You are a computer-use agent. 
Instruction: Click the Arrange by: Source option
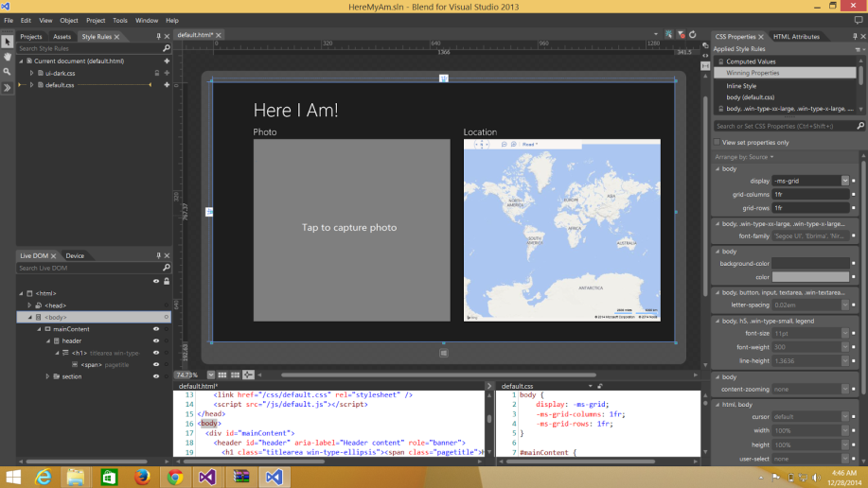745,157
